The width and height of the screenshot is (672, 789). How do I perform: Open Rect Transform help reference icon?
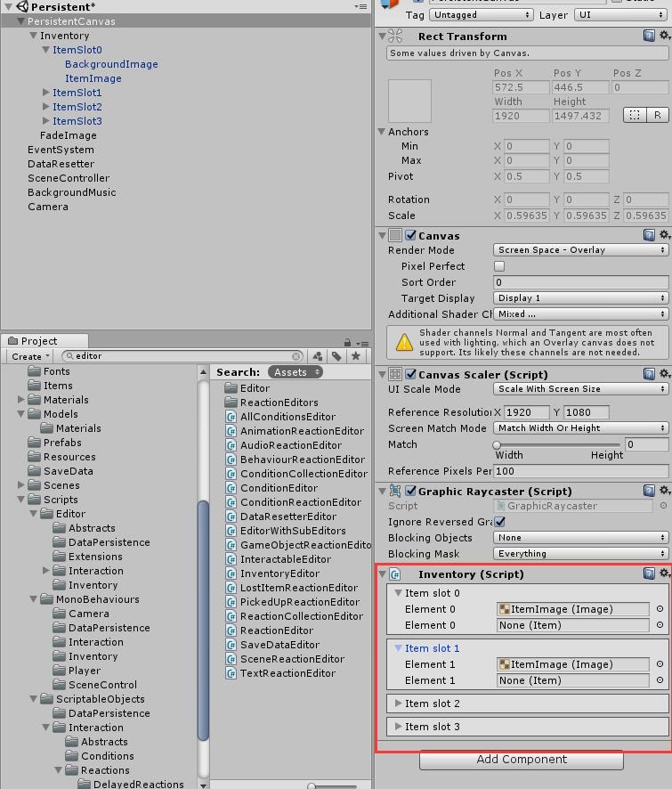650,37
